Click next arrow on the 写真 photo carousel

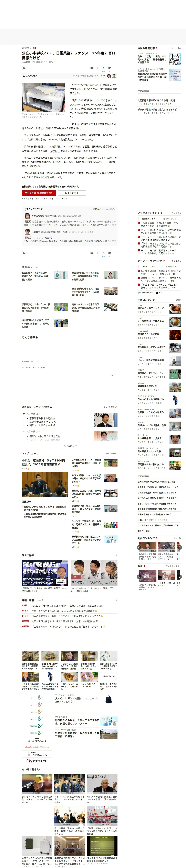[x=180, y=577]
